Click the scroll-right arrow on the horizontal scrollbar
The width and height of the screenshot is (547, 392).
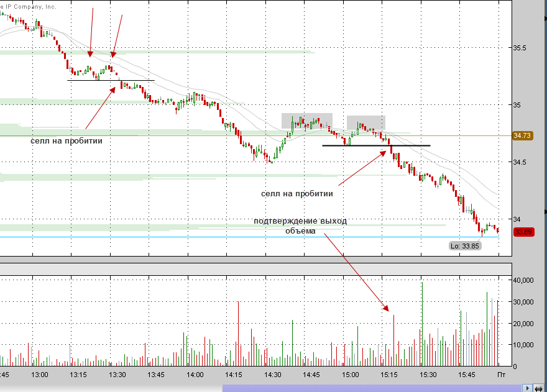pos(528,388)
